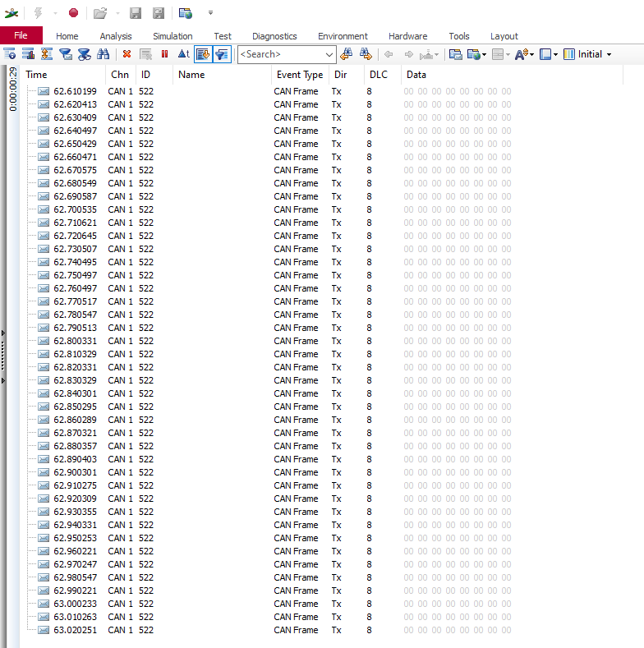Click the colored columns icon beside Initial
The image size is (644, 648).
click(569, 54)
